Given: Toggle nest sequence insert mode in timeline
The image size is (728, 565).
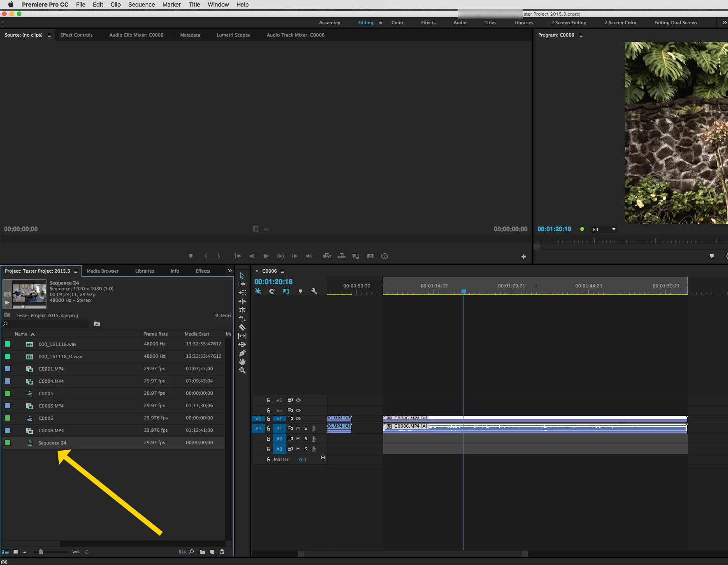Looking at the screenshot, I should [x=258, y=291].
